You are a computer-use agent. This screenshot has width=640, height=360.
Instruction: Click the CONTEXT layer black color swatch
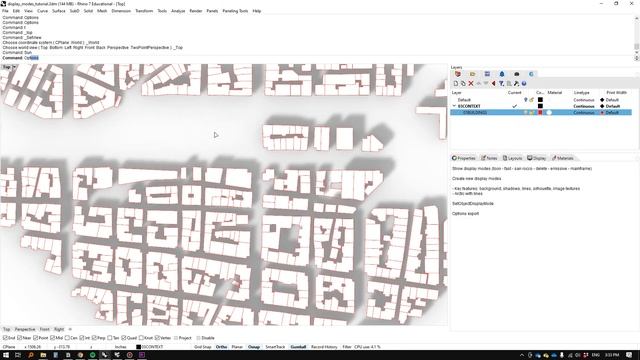point(540,106)
